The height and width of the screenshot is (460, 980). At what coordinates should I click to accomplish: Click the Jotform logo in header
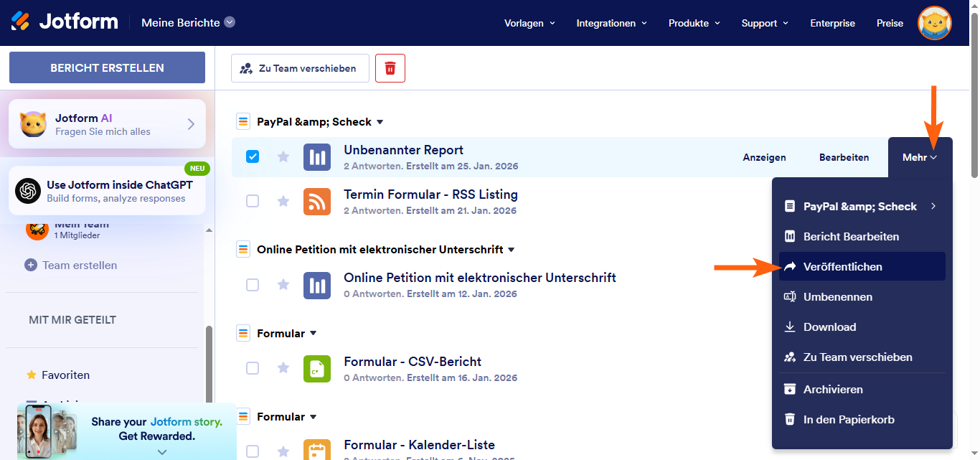point(65,22)
